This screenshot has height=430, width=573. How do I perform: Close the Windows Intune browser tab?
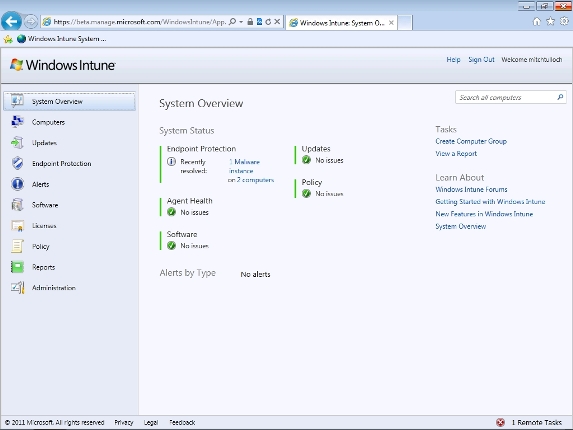(391, 23)
